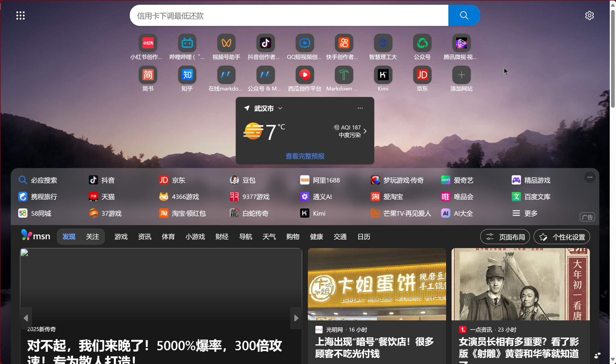
Task: Expand the 更多 links list
Action: click(x=525, y=213)
